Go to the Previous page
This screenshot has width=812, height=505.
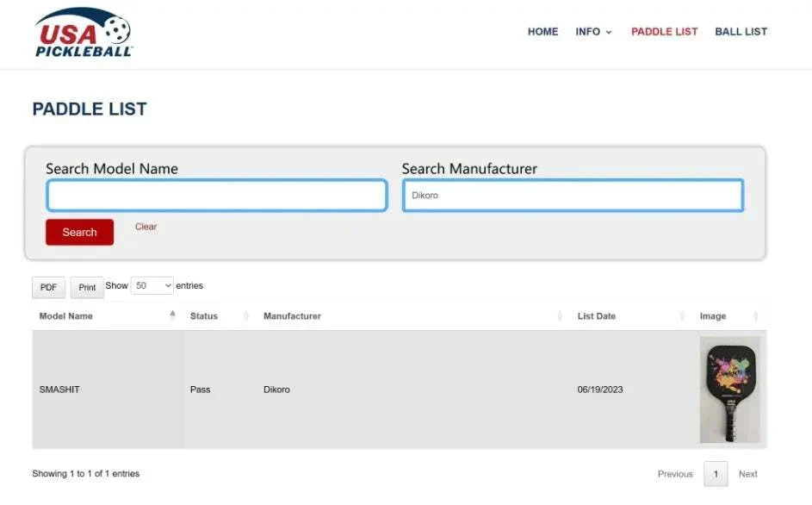675,474
